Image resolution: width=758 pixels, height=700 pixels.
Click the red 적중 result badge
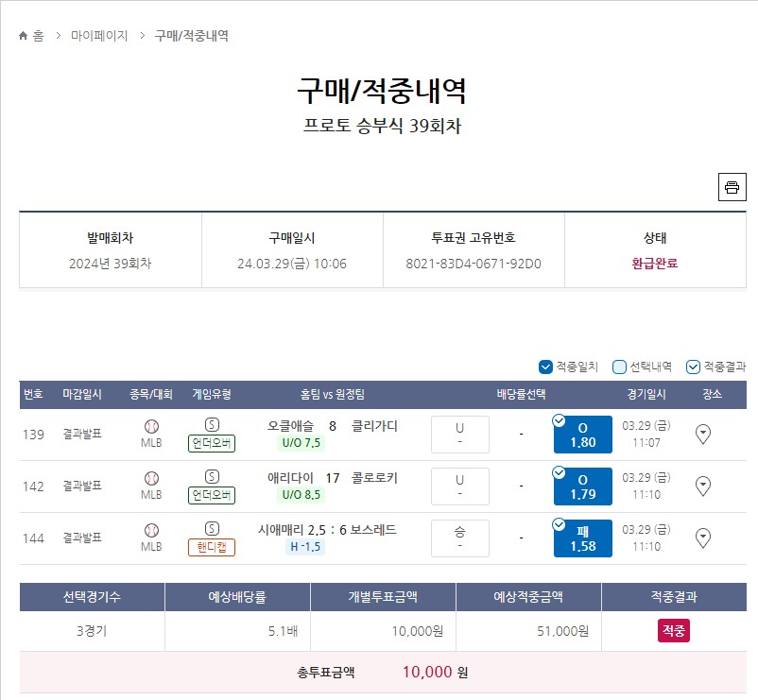click(673, 630)
